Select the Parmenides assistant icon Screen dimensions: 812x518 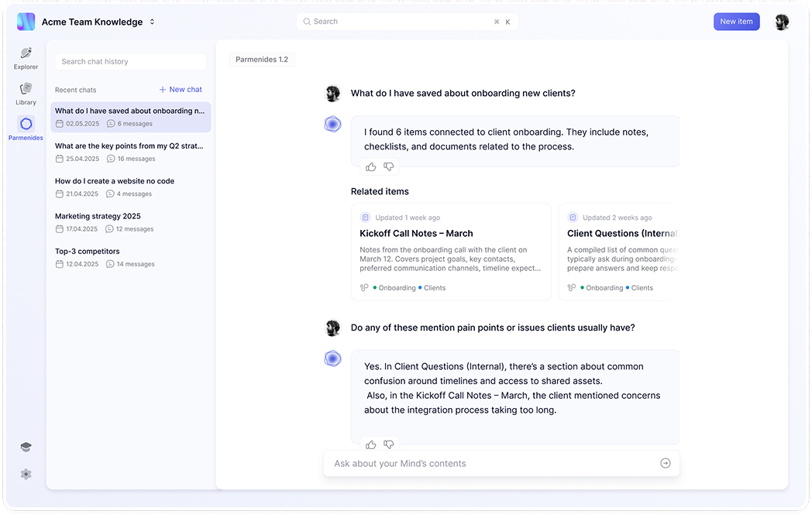(26, 125)
